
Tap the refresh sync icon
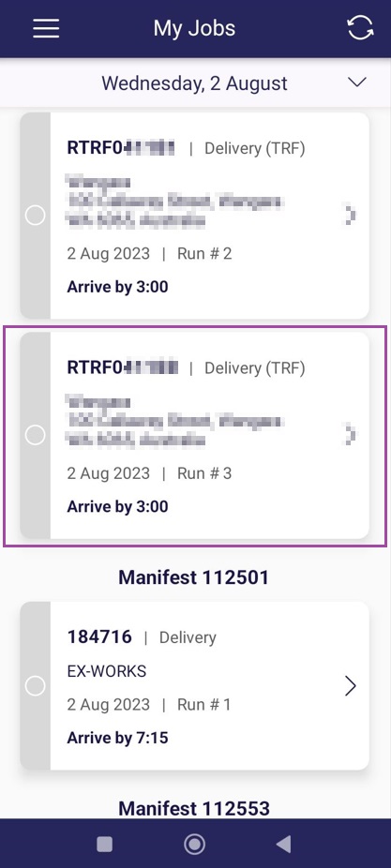360,28
